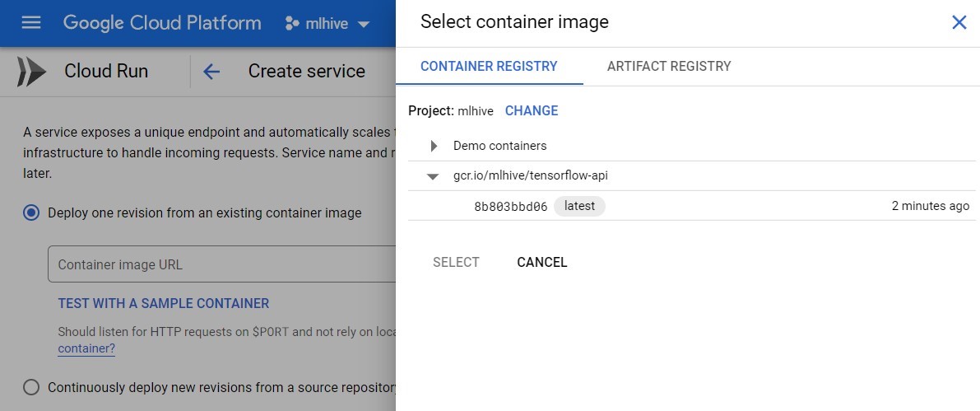Viewport: 980px width, 411px height.
Task: Select Deploy one revision from existing image
Action: point(31,213)
